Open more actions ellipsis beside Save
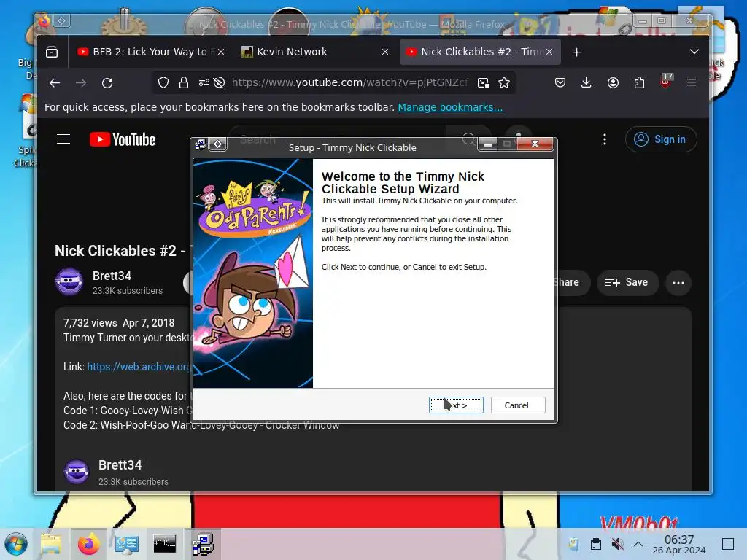The height and width of the screenshot is (560, 747). tap(678, 283)
